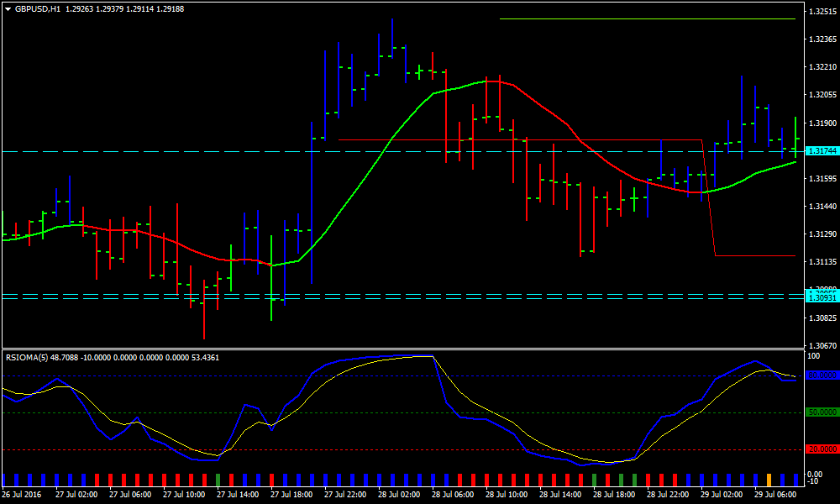Click the 28 Jul 02:00 time label
The image size is (840, 504).
pos(398,496)
